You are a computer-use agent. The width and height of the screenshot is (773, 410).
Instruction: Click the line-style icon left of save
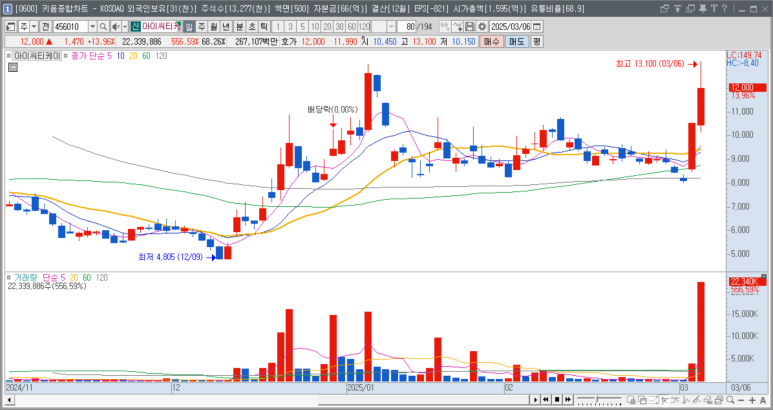(x=457, y=27)
